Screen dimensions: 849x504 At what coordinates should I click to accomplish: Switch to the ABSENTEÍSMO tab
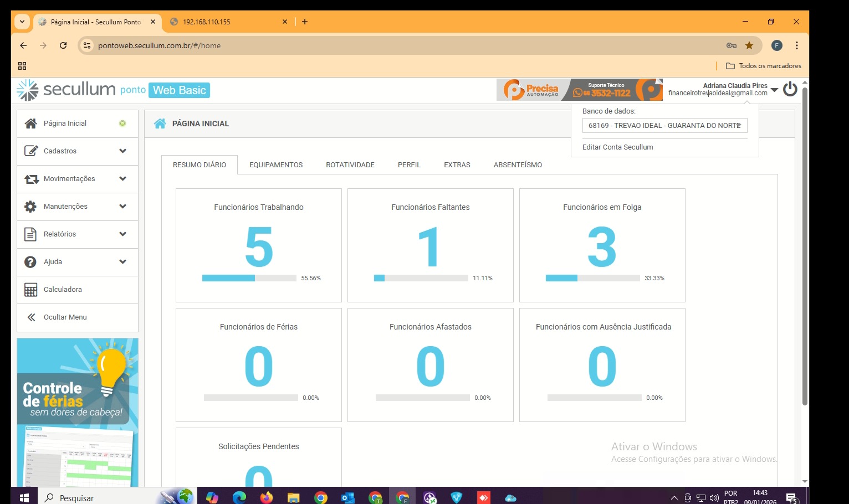coord(518,165)
